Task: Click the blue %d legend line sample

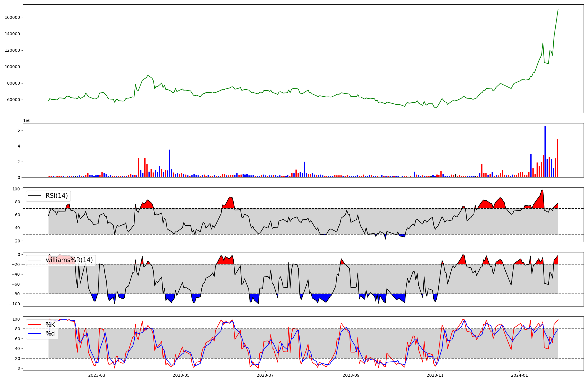Action: click(x=34, y=334)
